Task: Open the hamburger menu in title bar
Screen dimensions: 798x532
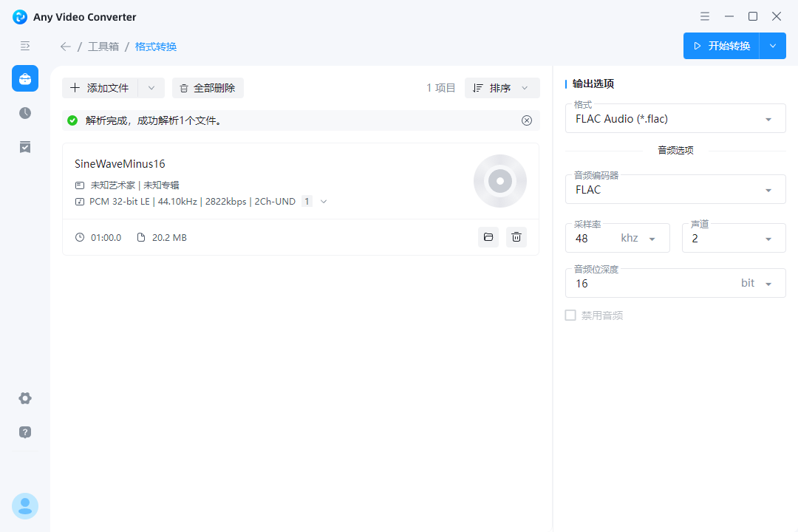Action: coord(704,16)
